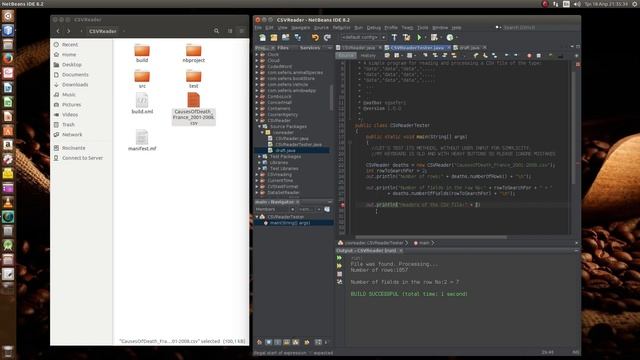The image size is (640, 360).
Task: Go back in the Files window
Action: click(x=58, y=31)
